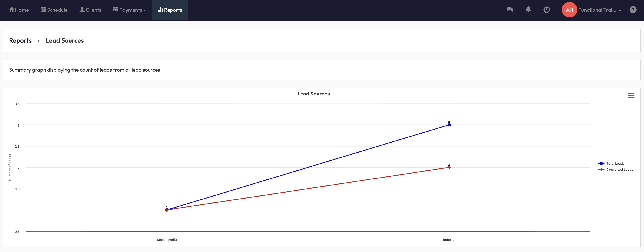Expand the Functional Trai... account dropdown

click(600, 10)
